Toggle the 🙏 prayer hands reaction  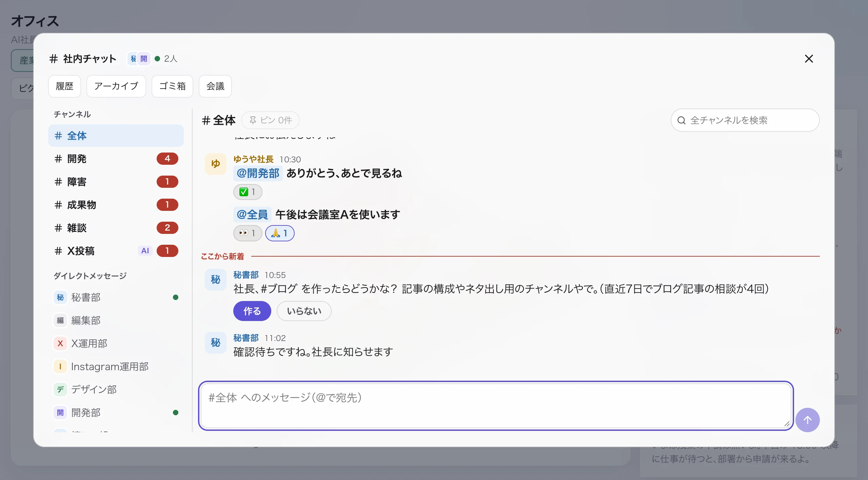point(279,233)
